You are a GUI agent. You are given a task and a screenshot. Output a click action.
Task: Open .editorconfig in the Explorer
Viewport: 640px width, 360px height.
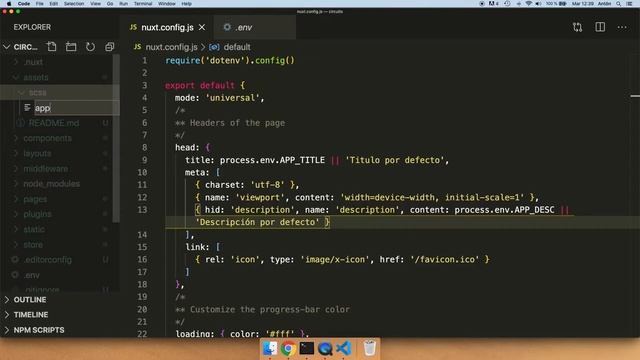tap(47, 260)
